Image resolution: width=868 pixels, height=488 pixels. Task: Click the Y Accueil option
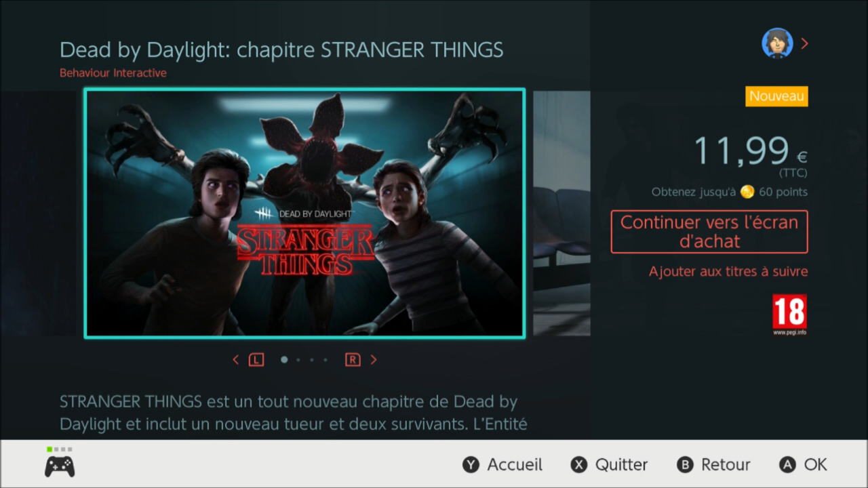[502, 464]
